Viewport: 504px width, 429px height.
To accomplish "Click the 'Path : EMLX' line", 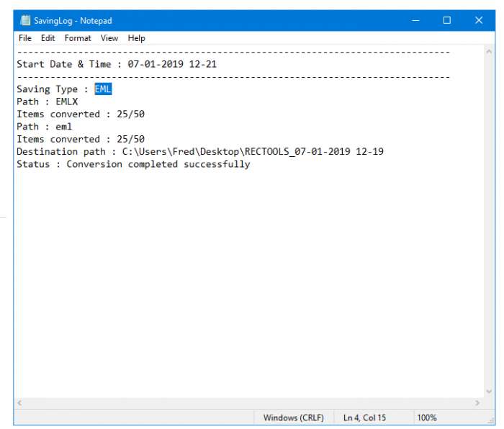I will coord(48,101).
